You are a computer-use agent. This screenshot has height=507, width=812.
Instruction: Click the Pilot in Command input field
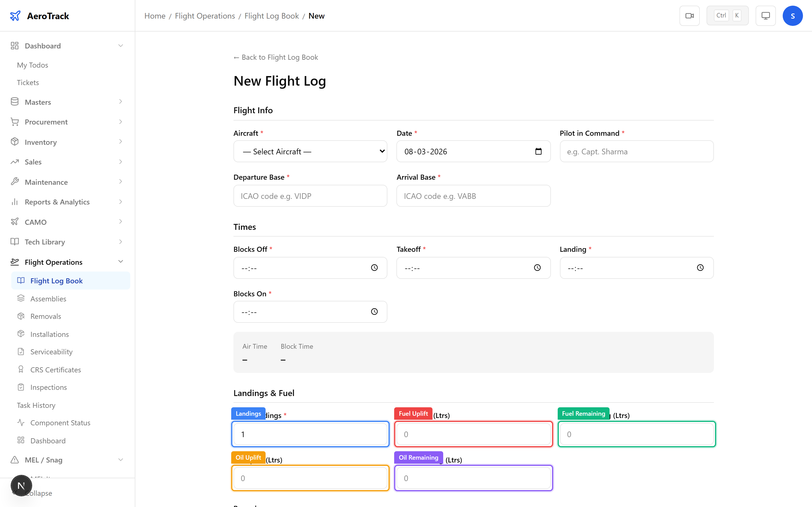pos(636,152)
